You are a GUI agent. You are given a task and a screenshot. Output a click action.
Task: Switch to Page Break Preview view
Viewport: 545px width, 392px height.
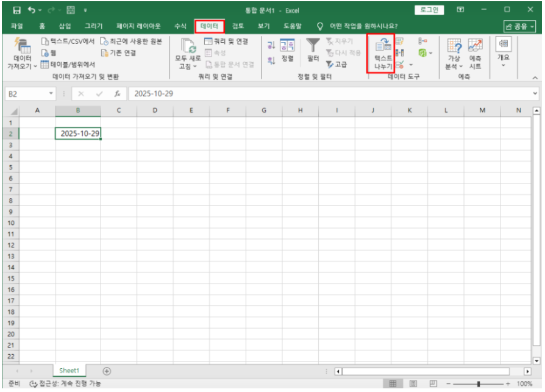(433, 384)
